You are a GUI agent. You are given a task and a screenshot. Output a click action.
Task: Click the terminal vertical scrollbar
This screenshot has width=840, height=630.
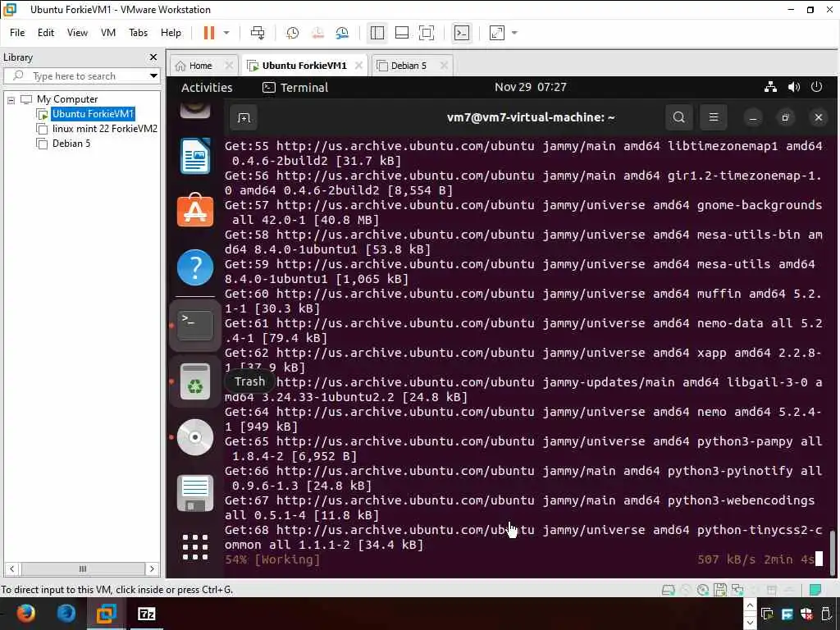pos(832,554)
